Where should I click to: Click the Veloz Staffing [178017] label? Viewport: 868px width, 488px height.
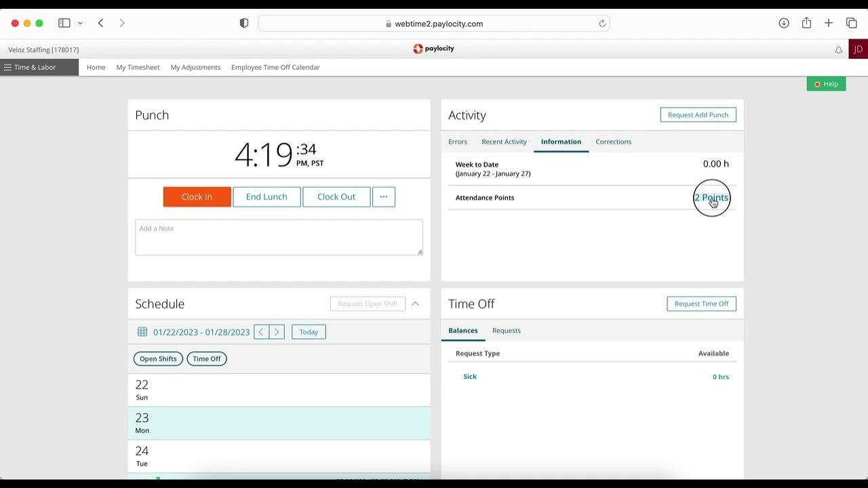[x=43, y=49]
